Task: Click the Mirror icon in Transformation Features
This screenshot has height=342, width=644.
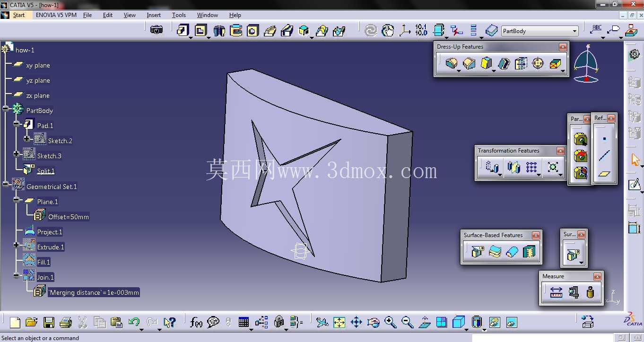Action: 513,167
